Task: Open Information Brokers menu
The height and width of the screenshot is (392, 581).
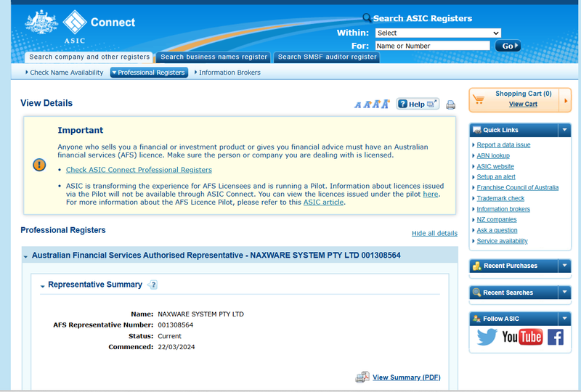Action: [x=227, y=73]
